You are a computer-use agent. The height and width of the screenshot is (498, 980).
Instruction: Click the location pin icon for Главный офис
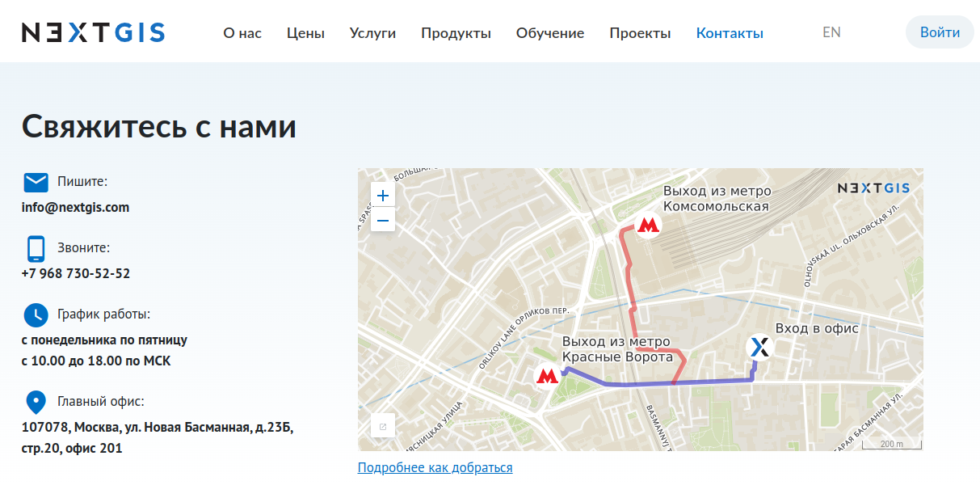coord(36,402)
